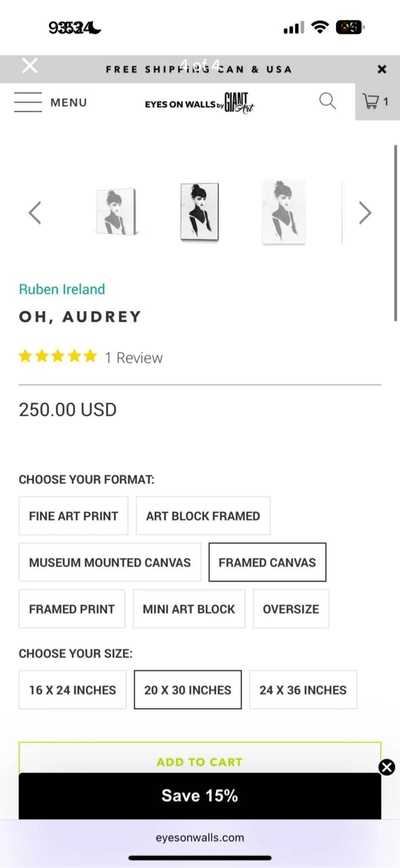Choose the 24 x 36 inches size

point(303,690)
